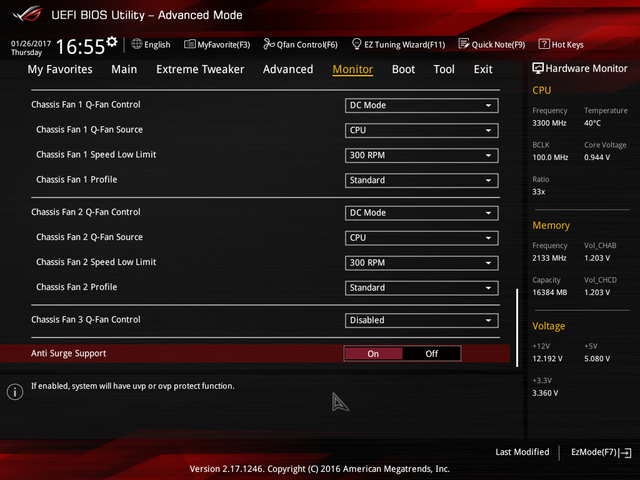Click the 01/26/2017 date

pos(31,43)
